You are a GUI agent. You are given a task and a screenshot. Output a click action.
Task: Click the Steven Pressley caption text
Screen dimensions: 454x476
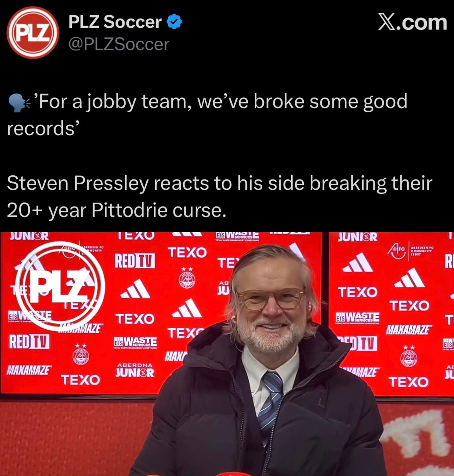pyautogui.click(x=219, y=196)
